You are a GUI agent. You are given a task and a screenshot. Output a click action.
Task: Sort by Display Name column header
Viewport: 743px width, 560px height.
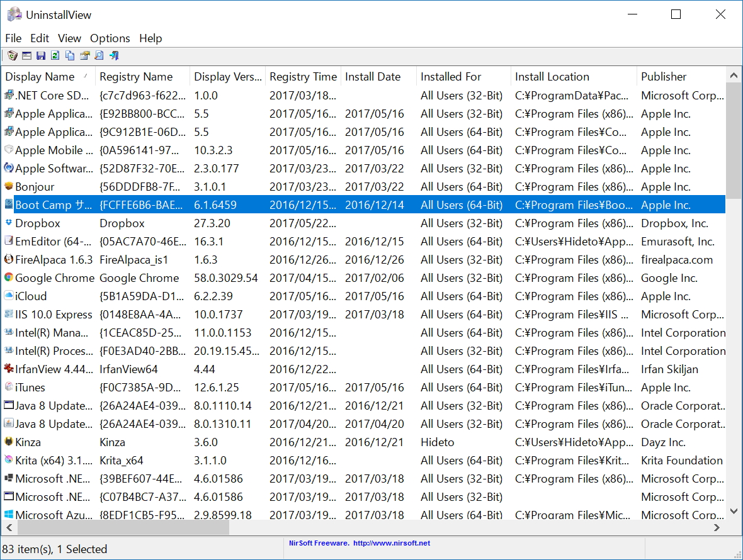[40, 77]
